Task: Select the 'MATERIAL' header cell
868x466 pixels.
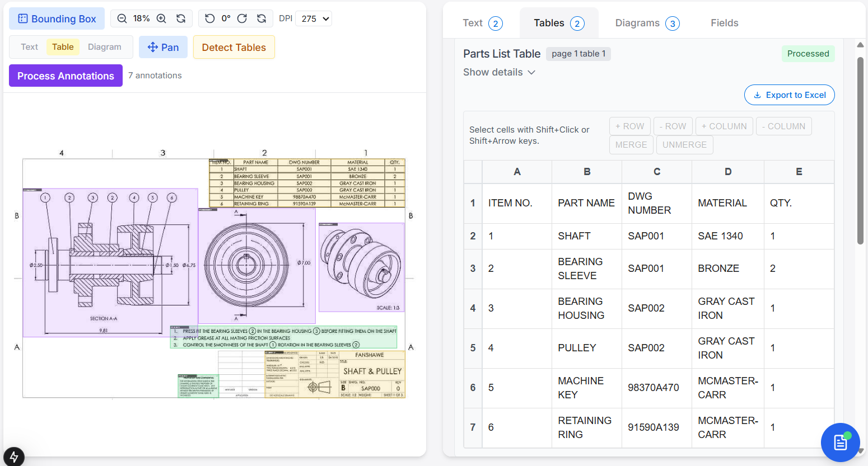Action: [x=728, y=203]
